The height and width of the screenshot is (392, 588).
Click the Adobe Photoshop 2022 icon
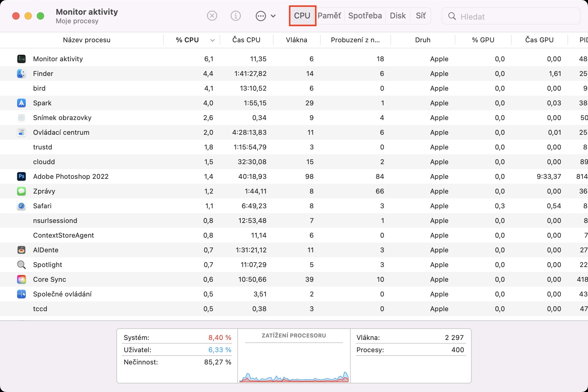21,176
